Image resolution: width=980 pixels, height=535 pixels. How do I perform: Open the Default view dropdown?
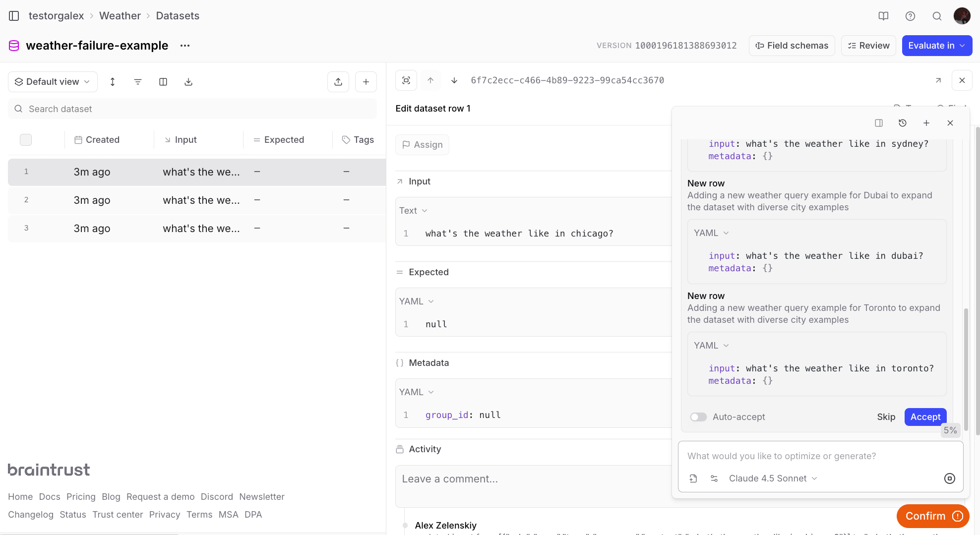pos(53,82)
